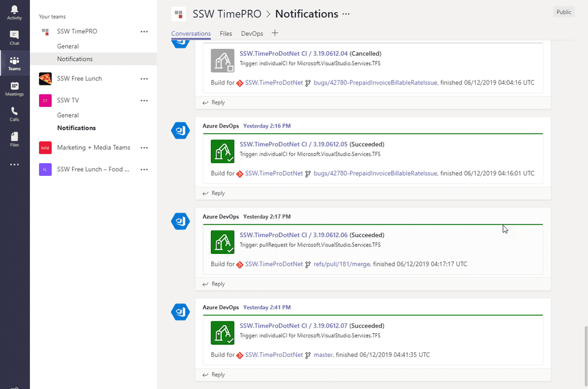The height and width of the screenshot is (389, 588).
Task: Select the Notifications channel under SSW TV
Action: coord(76,128)
